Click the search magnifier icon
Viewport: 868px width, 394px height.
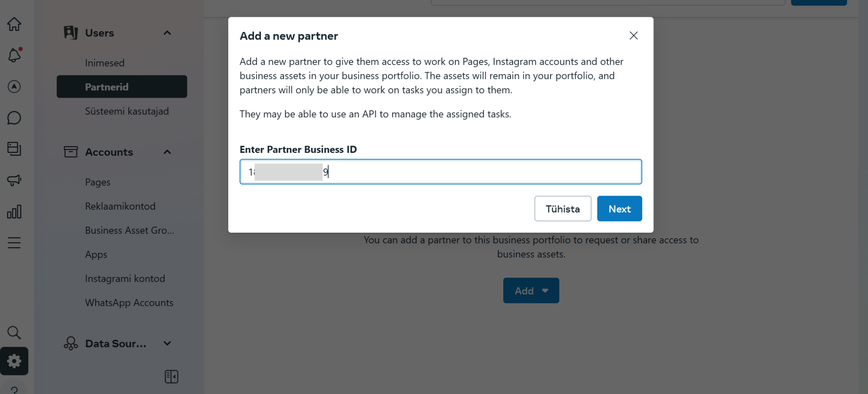[14, 332]
